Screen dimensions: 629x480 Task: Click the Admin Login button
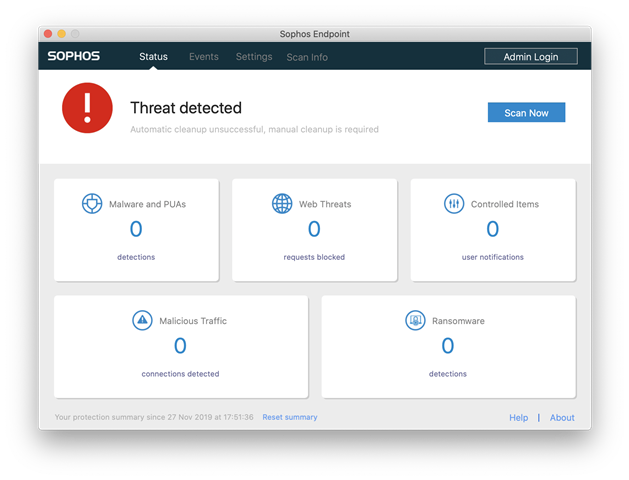pos(531,57)
